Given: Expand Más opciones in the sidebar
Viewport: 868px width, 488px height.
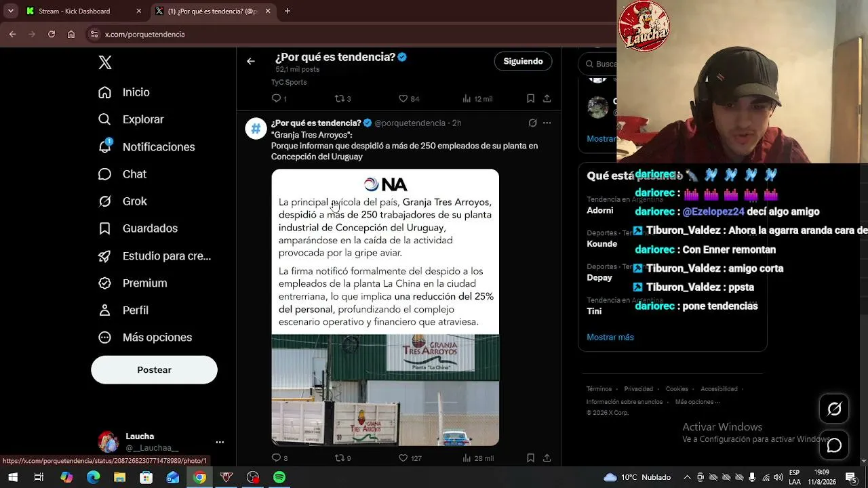Looking at the screenshot, I should coord(145,337).
